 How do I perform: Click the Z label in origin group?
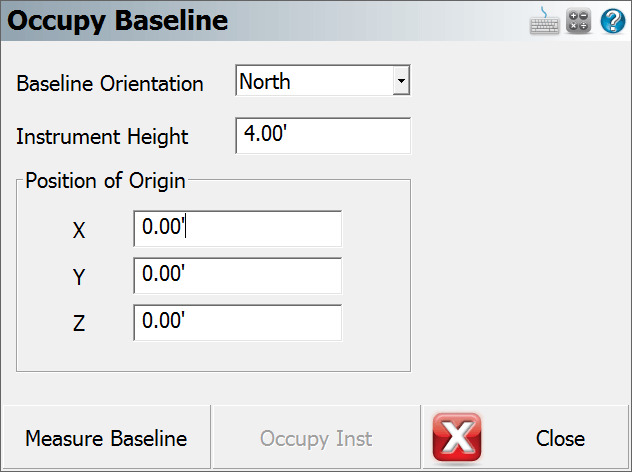pyautogui.click(x=79, y=324)
